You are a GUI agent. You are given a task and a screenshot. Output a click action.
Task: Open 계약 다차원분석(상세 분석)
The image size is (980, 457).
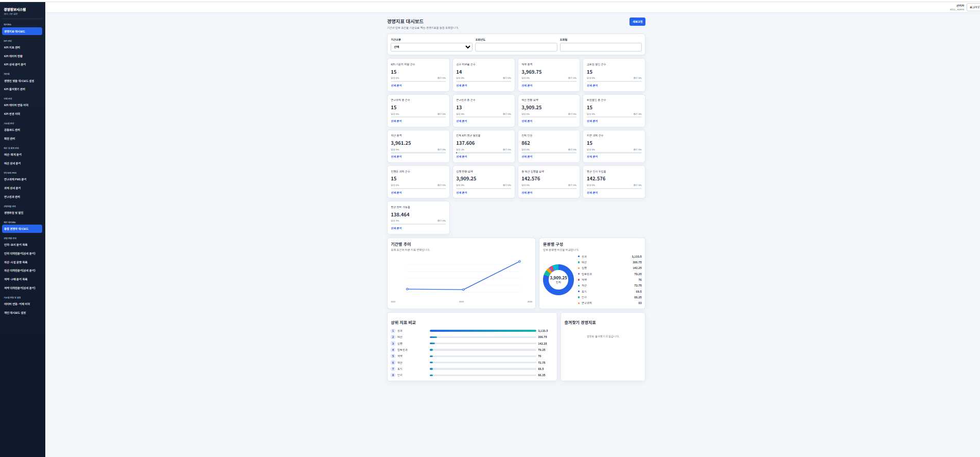pos(22,288)
